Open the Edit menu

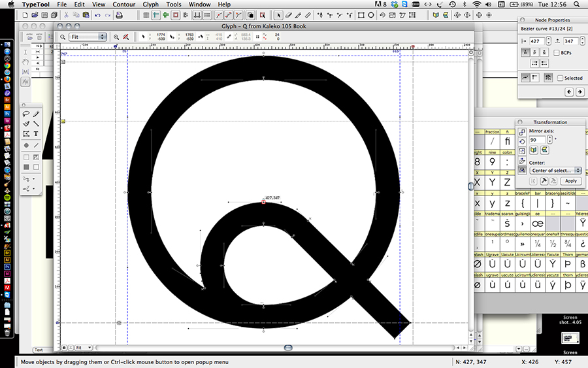(x=79, y=4)
